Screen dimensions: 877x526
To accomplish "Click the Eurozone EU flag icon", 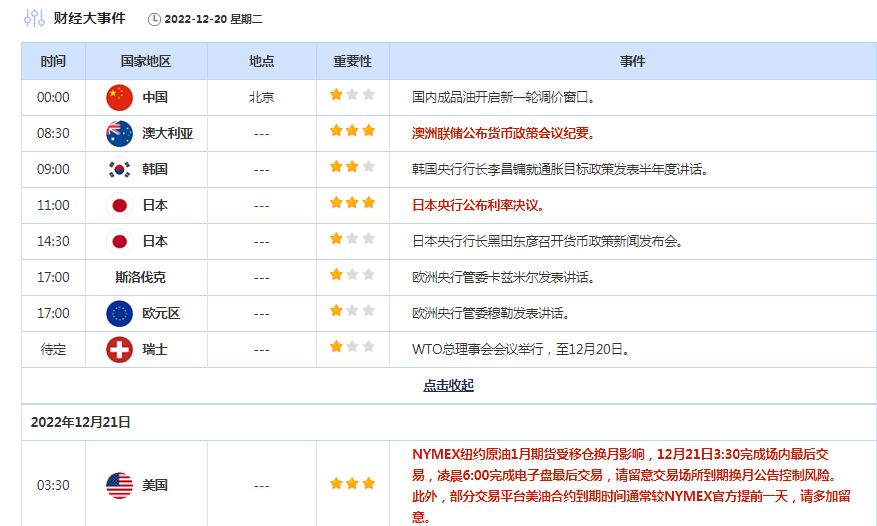I will [119, 313].
